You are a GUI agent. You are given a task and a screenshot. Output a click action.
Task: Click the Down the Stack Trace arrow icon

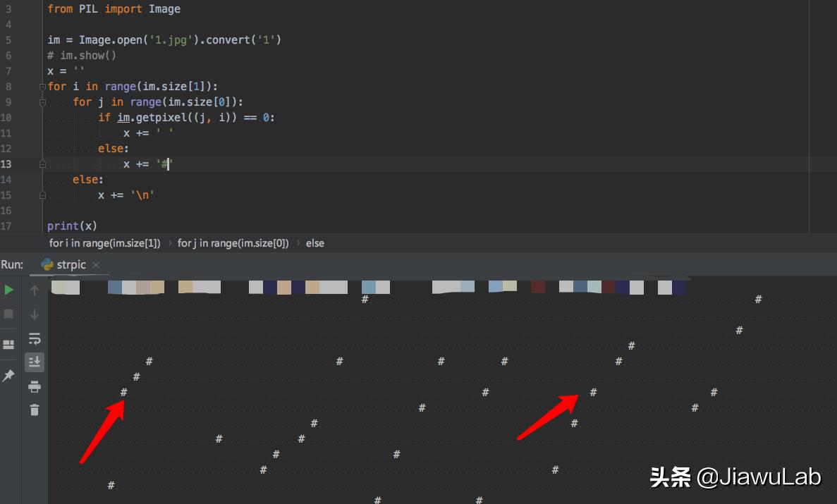35,314
